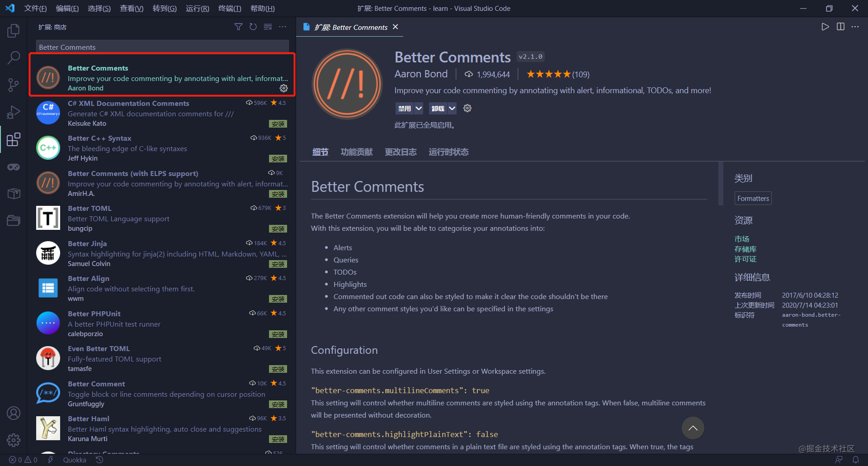Click settings gear next to uninstall button
This screenshot has width=868, height=466.
[467, 108]
